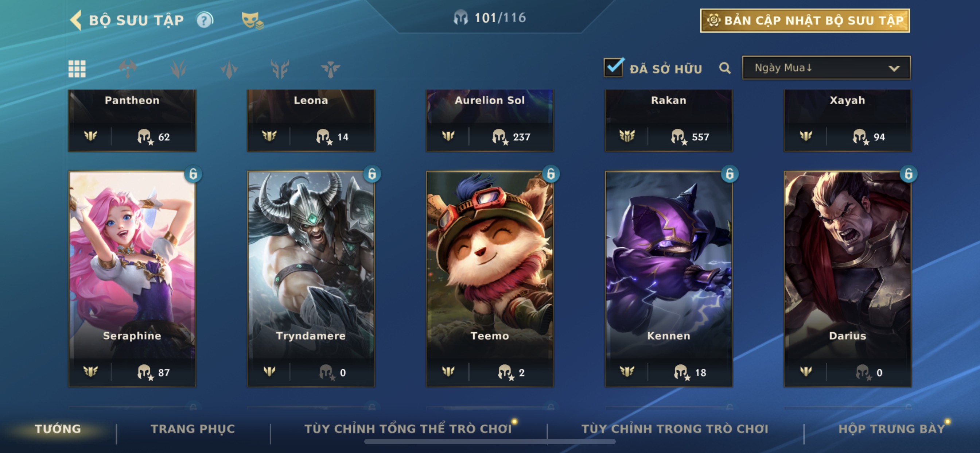Select the Teemo champion card
The height and width of the screenshot is (453, 980).
coord(490,279)
